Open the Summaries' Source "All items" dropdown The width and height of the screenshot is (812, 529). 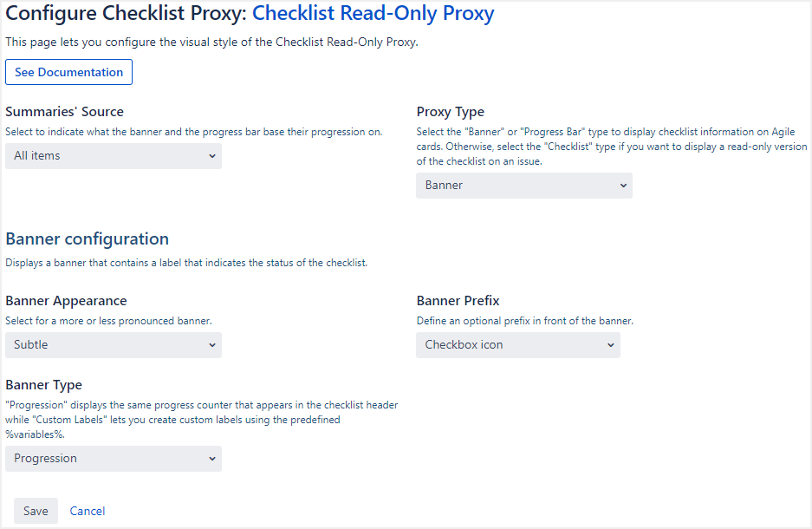[x=113, y=156]
